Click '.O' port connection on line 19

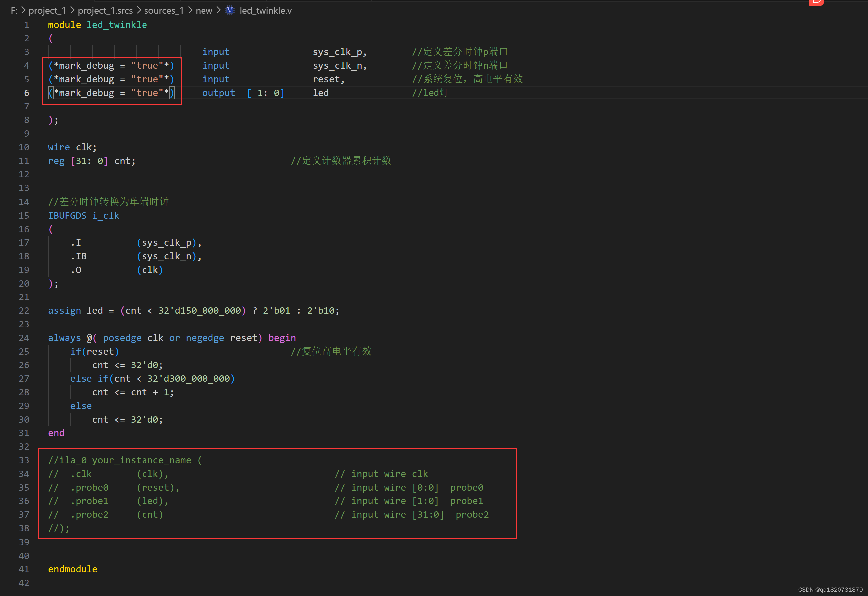(x=76, y=270)
